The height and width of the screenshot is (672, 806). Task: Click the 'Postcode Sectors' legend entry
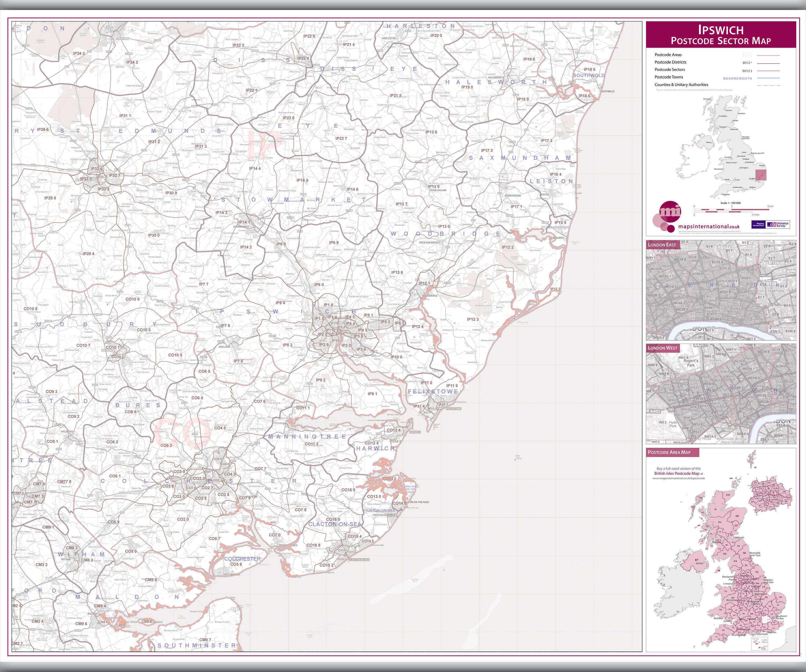click(669, 70)
